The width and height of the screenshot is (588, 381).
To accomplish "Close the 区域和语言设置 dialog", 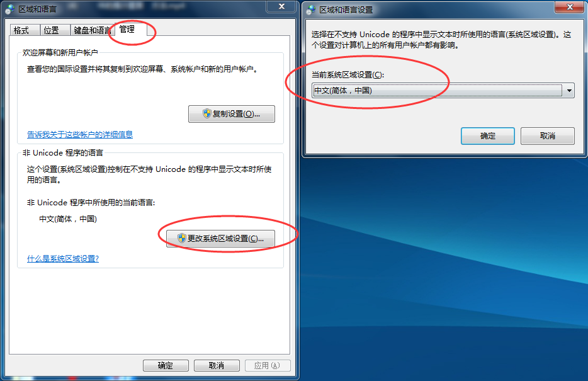I will [570, 7].
